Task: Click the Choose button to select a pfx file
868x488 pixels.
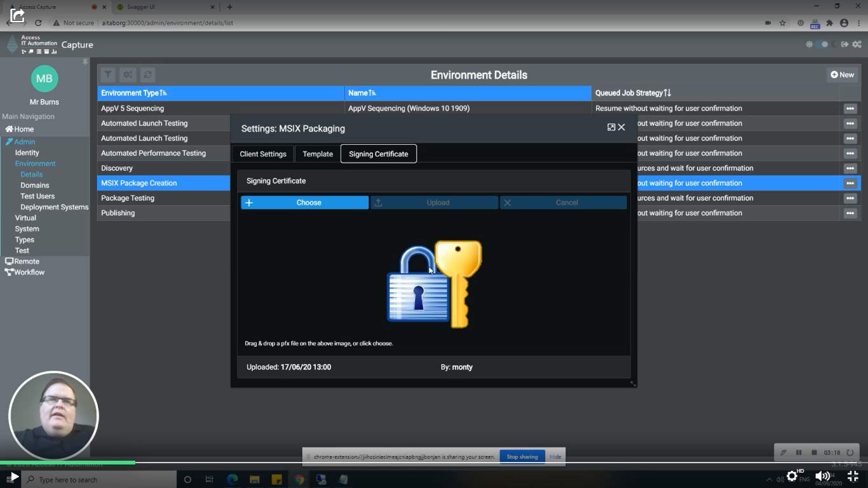Action: click(x=305, y=202)
